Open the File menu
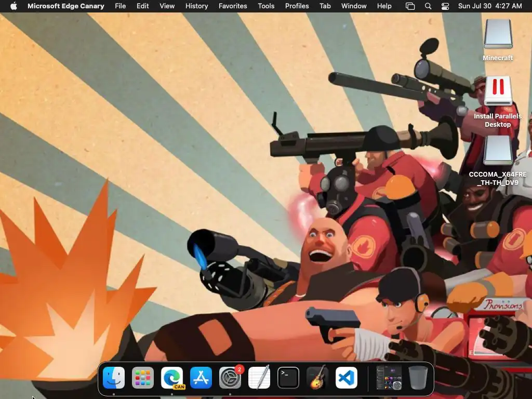 coord(120,6)
